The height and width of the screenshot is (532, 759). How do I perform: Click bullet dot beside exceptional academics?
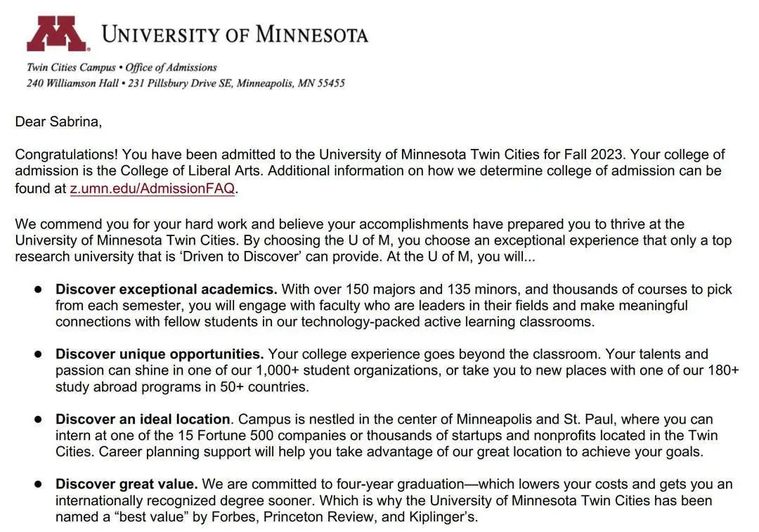tap(39, 290)
